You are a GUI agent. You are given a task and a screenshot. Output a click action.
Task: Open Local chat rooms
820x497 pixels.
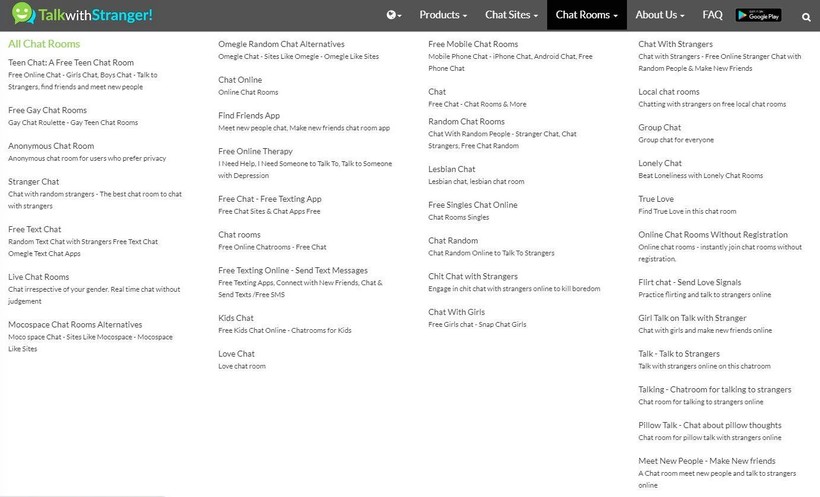tap(668, 92)
